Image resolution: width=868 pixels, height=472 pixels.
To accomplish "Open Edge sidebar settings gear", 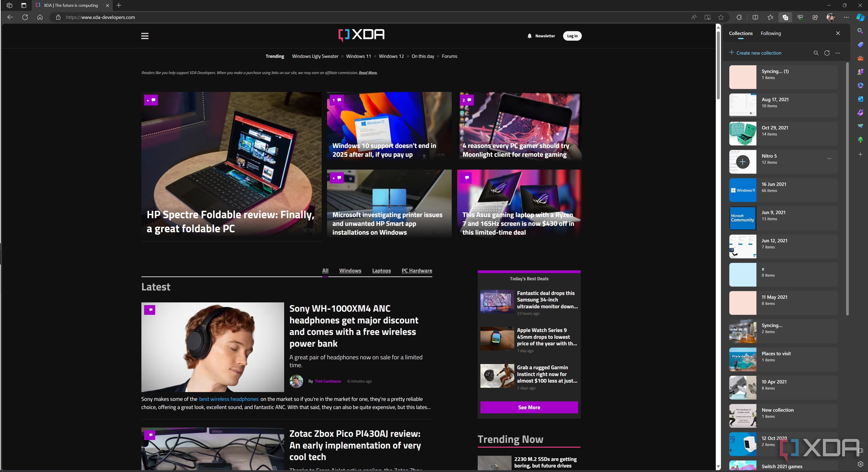I will click(860, 464).
